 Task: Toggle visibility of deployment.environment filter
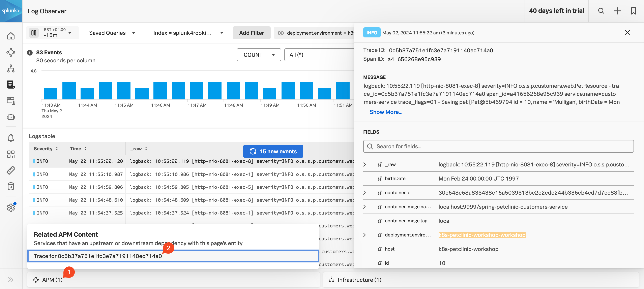[281, 33]
